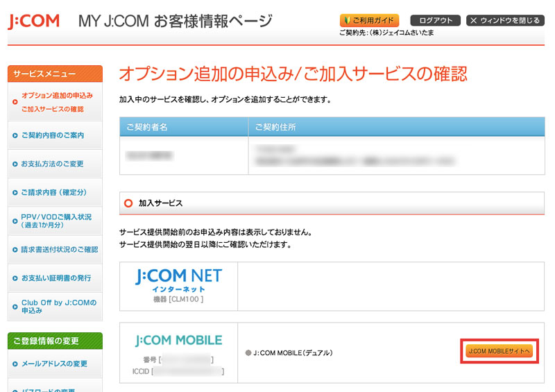The image size is (555, 392).
Task: Click bullet icon beside 請求書送付状況のご確認
Action: click(15, 250)
